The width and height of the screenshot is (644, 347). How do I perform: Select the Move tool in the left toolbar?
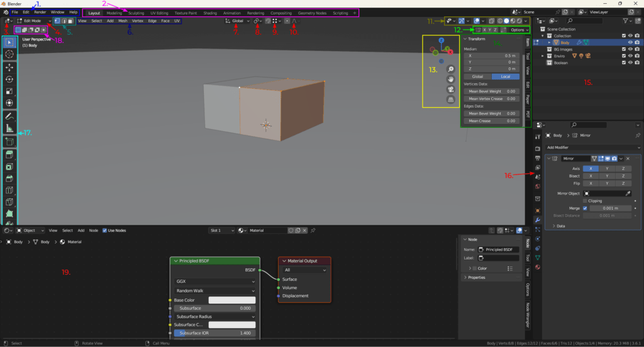tap(9, 67)
